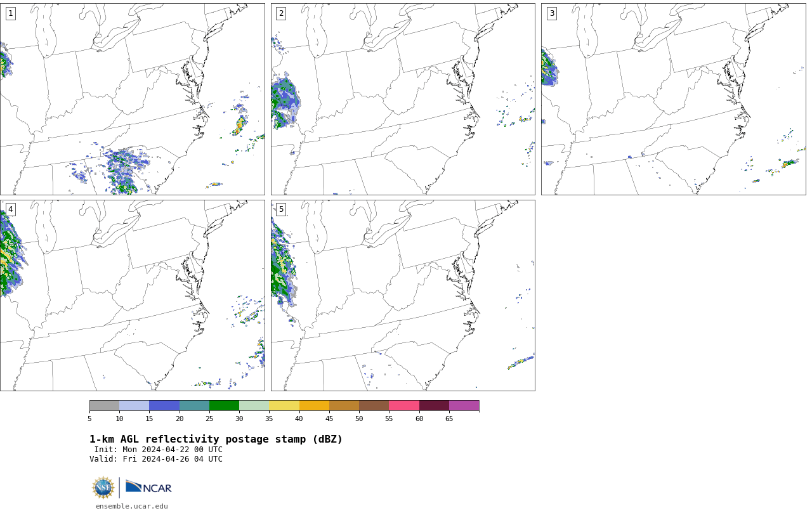Click the colorbar tick label 30
812x513 pixels.
239,419
